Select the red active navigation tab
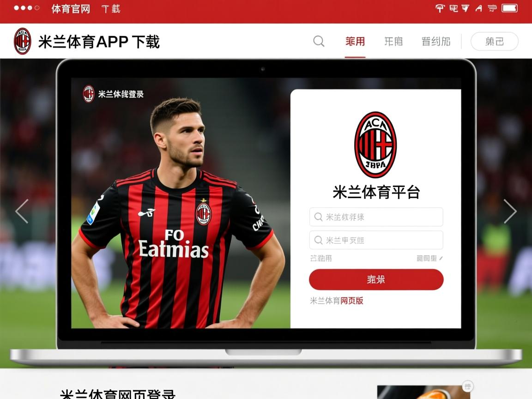 [355, 42]
